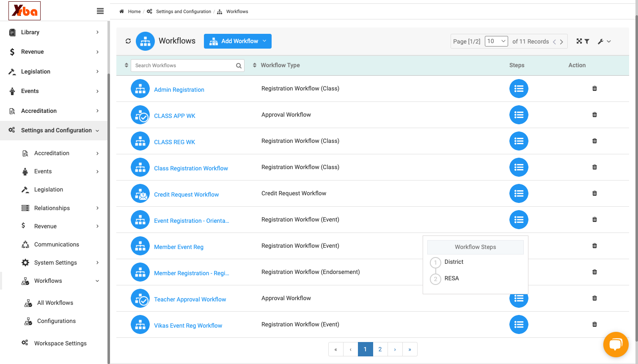Select Communications in sidebar

(x=57, y=244)
